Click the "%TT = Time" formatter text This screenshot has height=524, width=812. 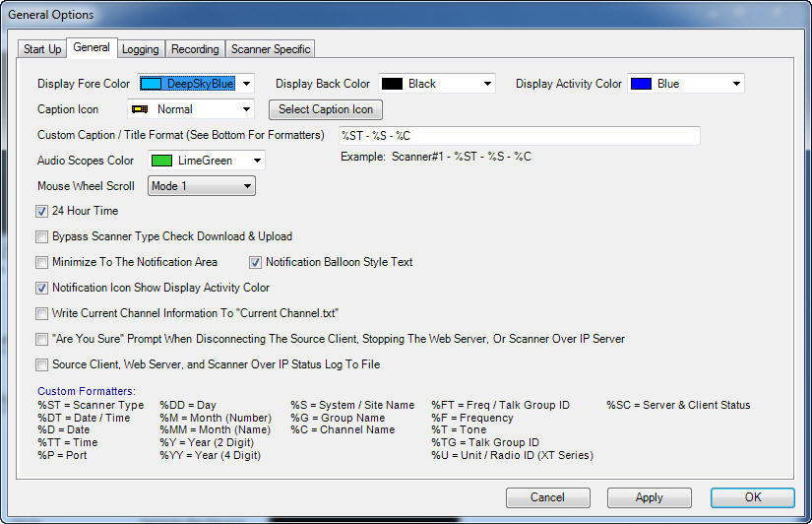[68, 442]
